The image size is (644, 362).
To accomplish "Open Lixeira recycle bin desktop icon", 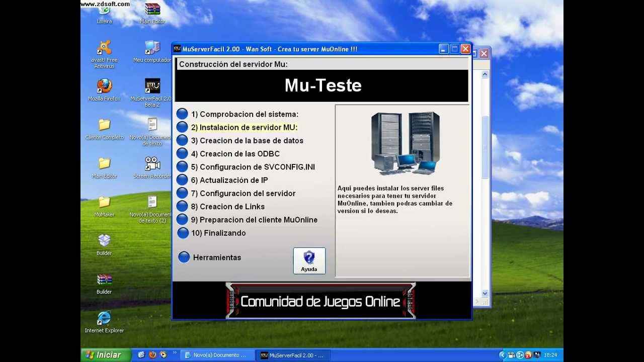I will 104,15.
